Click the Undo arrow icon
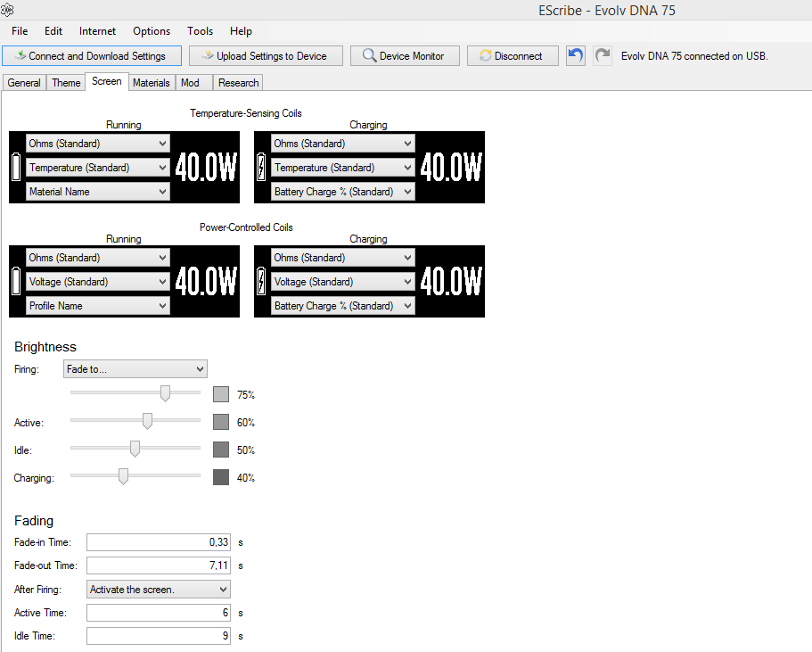 point(575,55)
